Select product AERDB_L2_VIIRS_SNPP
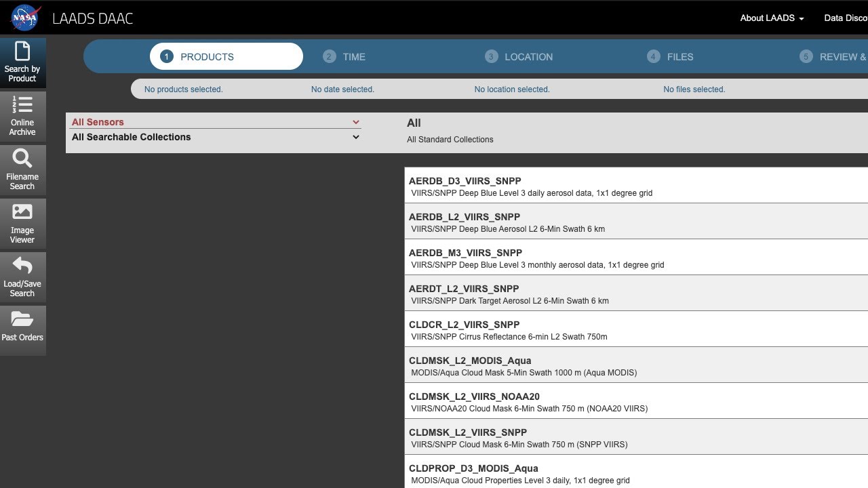 point(636,221)
